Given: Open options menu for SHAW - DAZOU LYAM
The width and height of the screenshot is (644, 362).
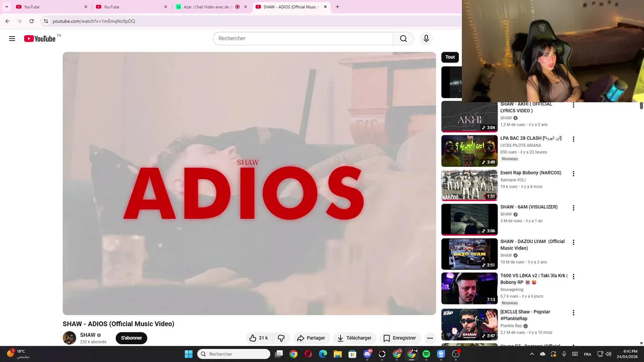Looking at the screenshot, I should 573,242.
